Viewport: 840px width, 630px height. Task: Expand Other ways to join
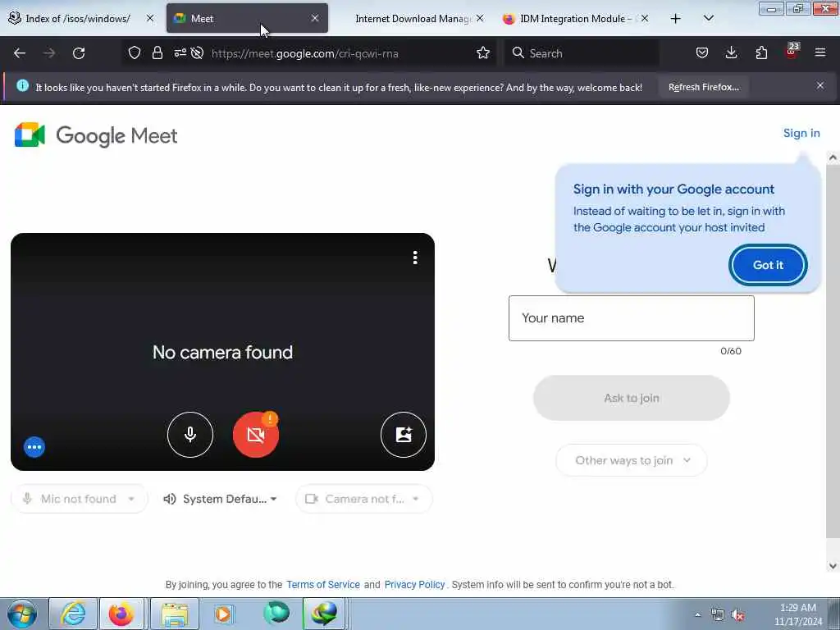(x=632, y=460)
